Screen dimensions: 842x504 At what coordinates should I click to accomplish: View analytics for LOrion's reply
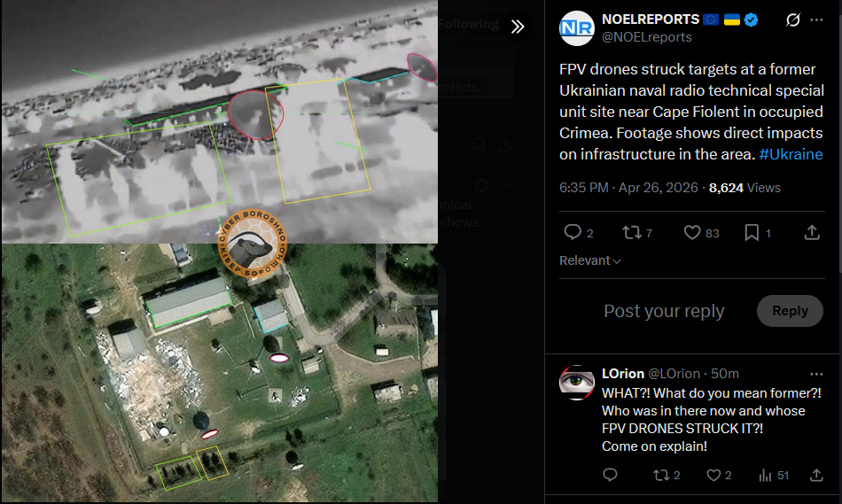765,475
